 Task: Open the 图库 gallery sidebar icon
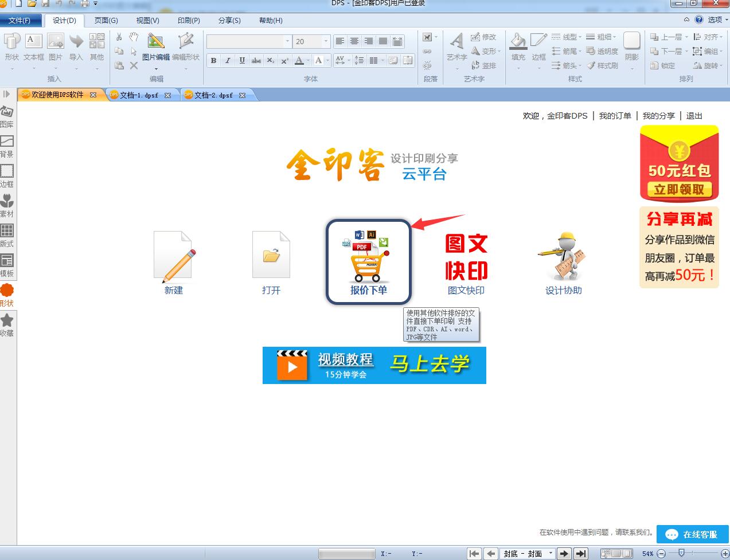pyautogui.click(x=7, y=111)
